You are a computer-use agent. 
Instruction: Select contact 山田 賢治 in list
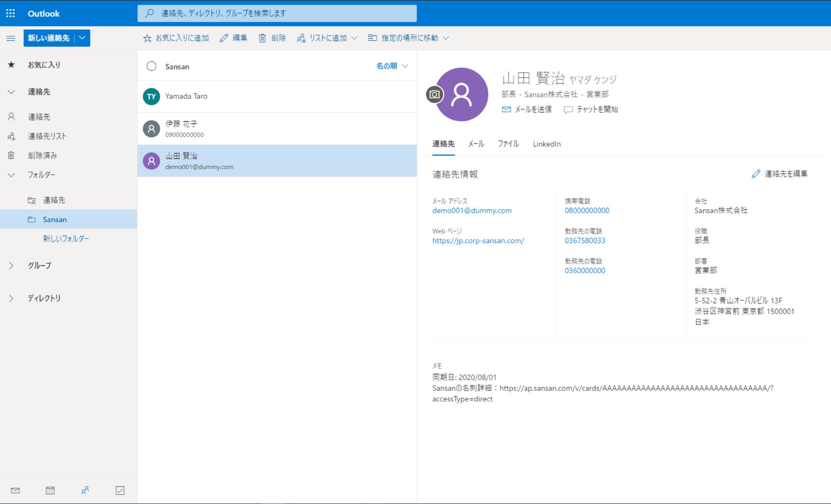pos(277,161)
